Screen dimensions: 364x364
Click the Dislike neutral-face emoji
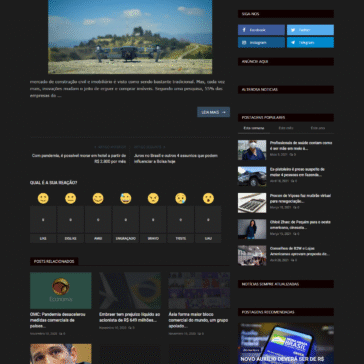[70, 198]
